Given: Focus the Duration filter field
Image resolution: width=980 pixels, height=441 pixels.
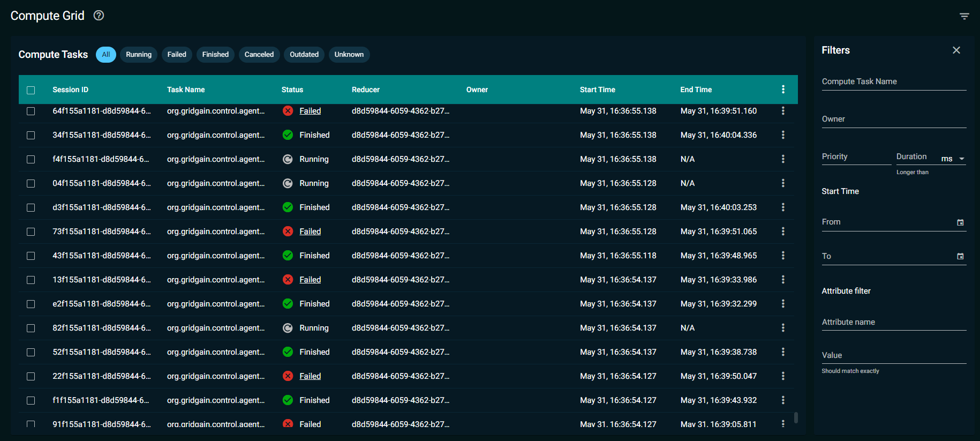Looking at the screenshot, I should pos(917,156).
